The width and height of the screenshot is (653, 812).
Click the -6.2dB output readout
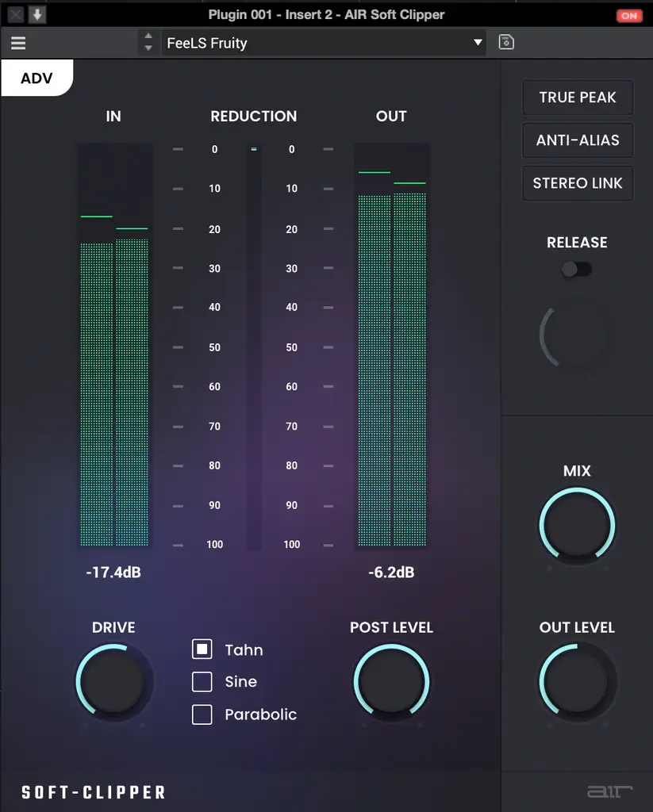pos(391,573)
